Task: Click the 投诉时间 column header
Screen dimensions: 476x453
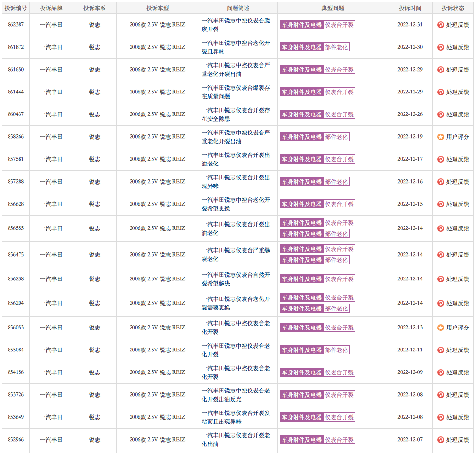Action: 410,8
